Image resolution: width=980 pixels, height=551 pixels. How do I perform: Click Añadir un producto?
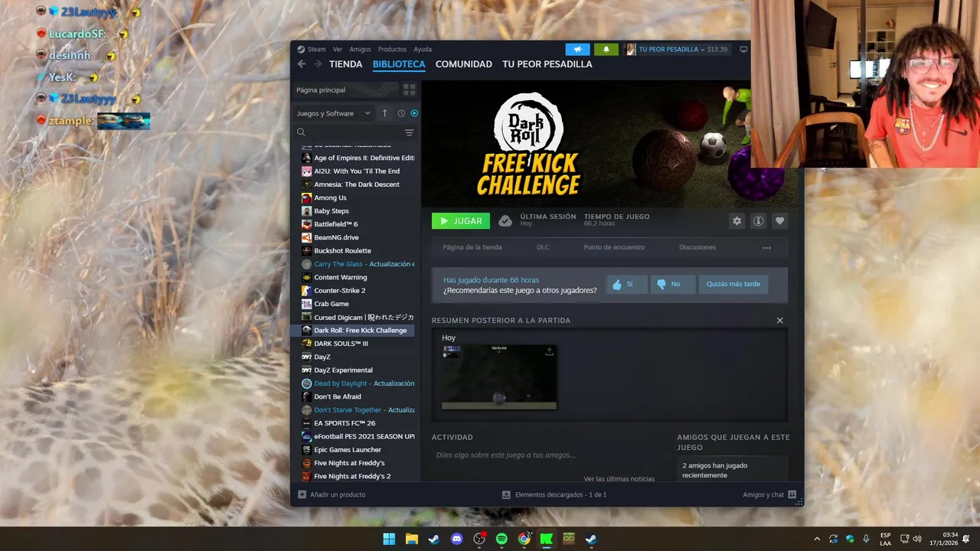pos(332,495)
